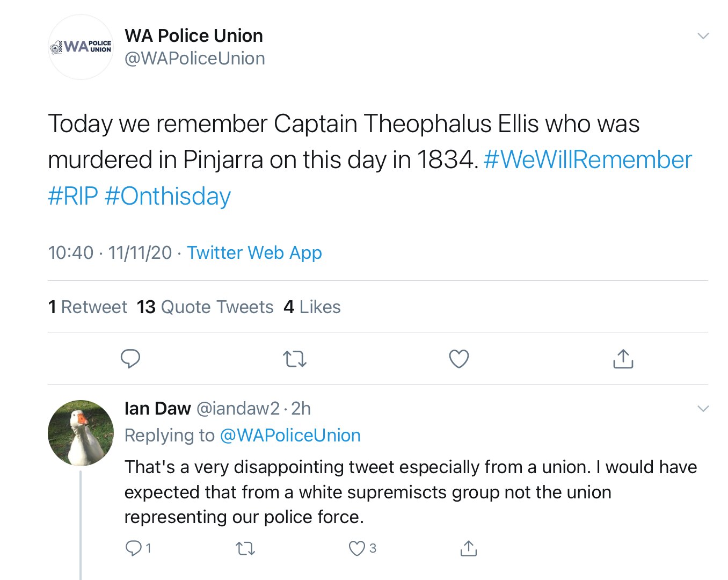View the WA Police Union profile picture
This screenshot has height=580, width=728.
(80, 47)
